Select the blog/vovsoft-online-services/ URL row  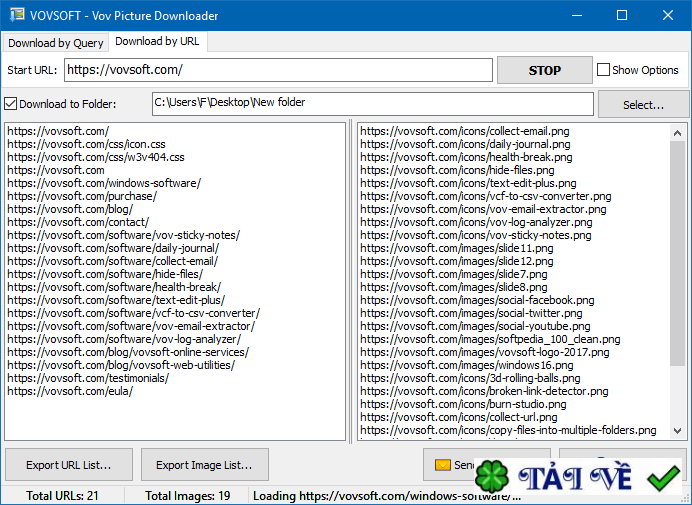(128, 352)
